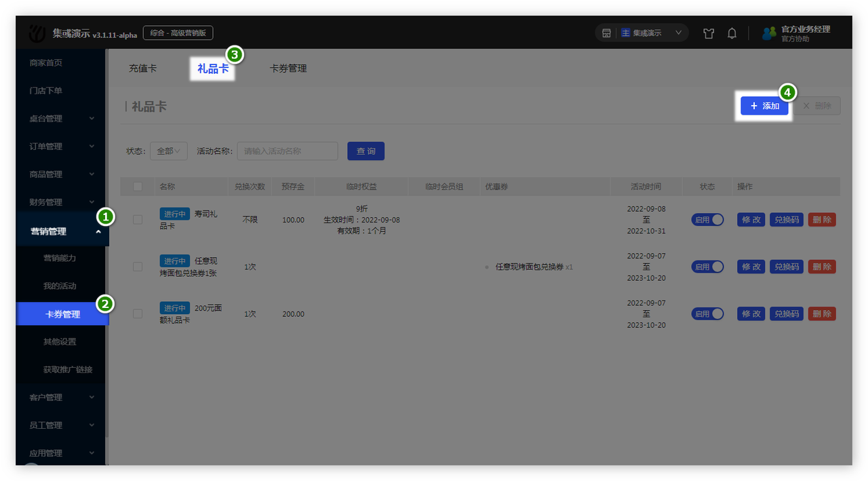Expand the 应用管理 sidebar menu
The image size is (868, 481).
pos(61,453)
